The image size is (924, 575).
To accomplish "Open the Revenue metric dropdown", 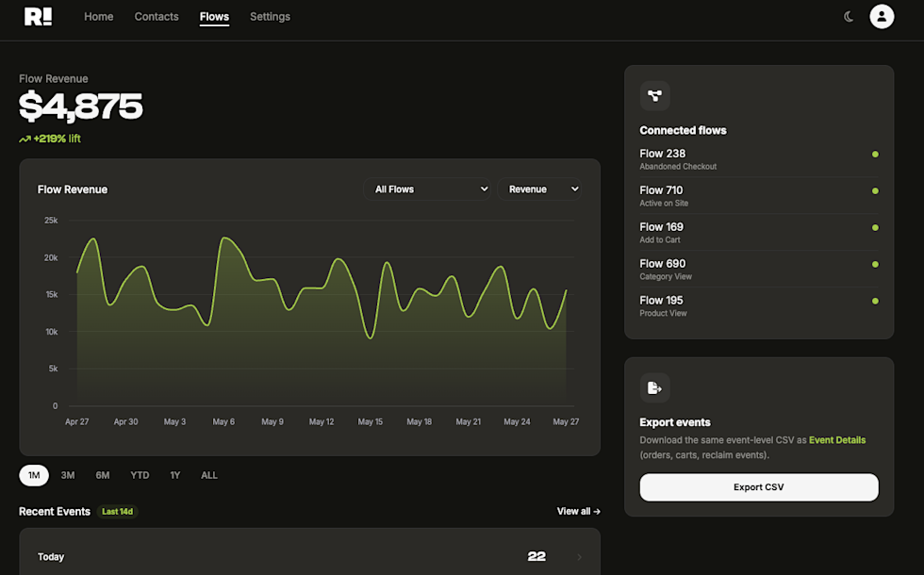I will 539,189.
